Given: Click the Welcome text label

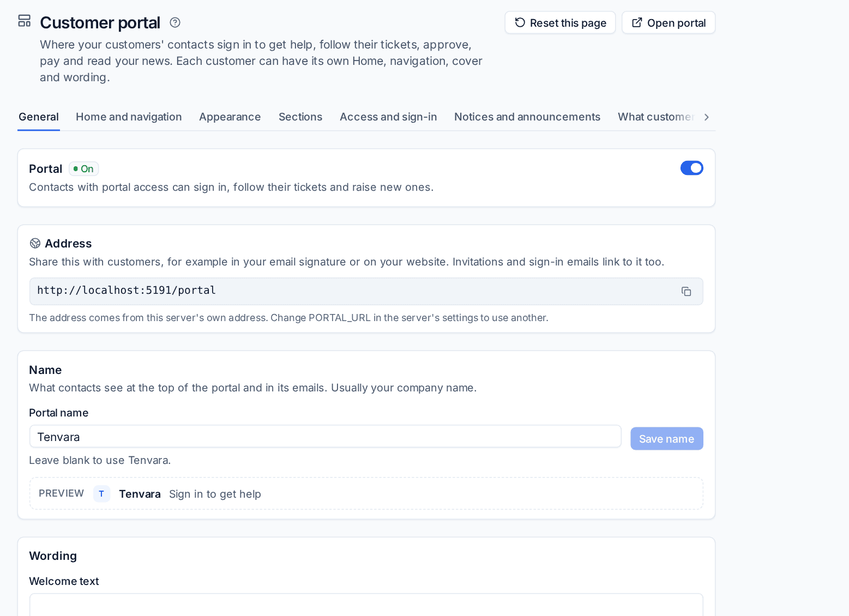Looking at the screenshot, I should pos(64,581).
